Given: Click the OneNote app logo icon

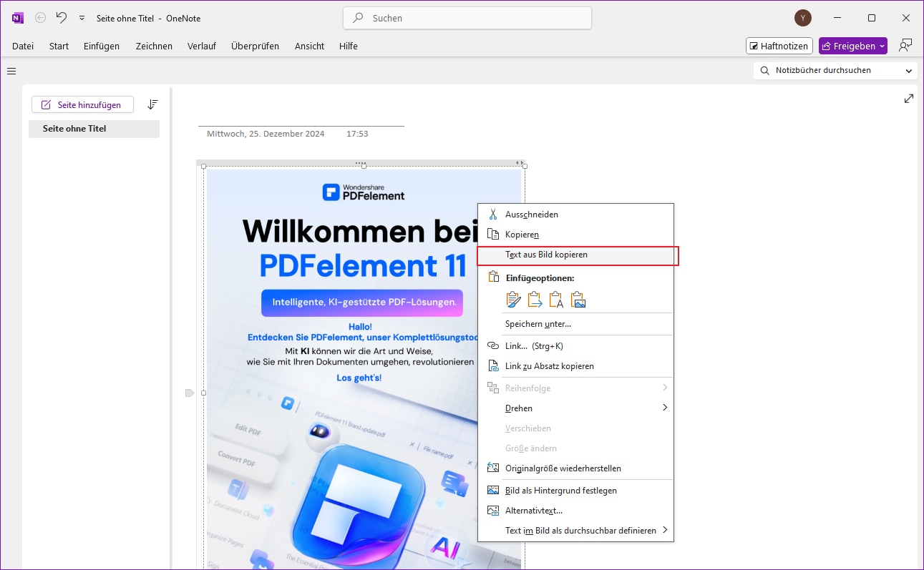Looking at the screenshot, I should [18, 18].
